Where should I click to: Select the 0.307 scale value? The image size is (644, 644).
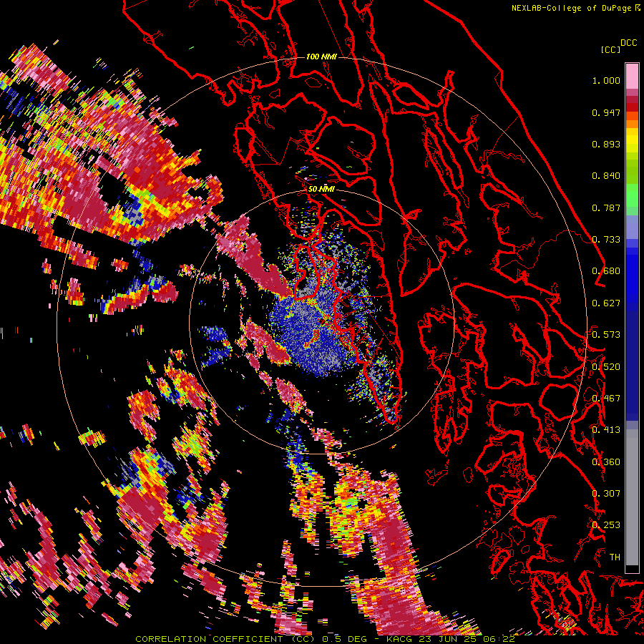(x=606, y=494)
